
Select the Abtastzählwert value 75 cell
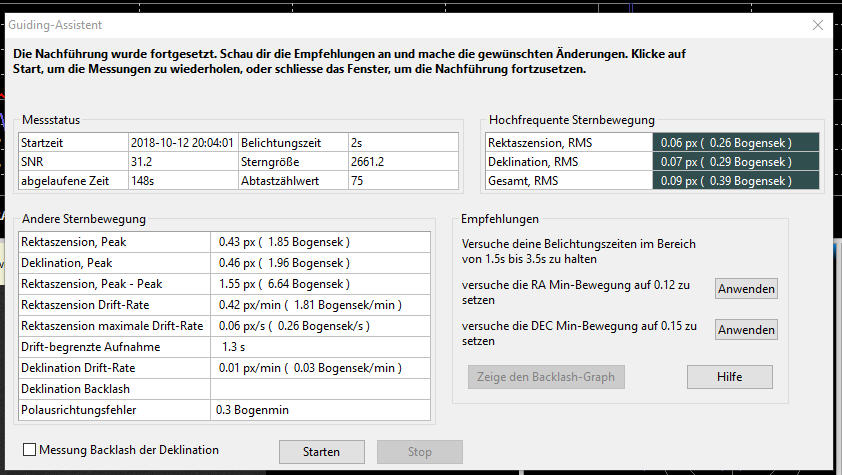pyautogui.click(x=402, y=180)
